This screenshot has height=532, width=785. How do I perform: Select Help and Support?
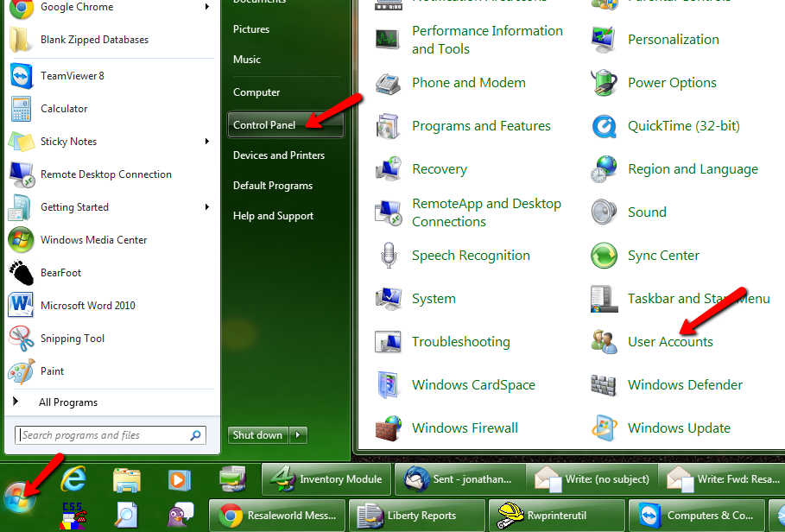coord(274,216)
